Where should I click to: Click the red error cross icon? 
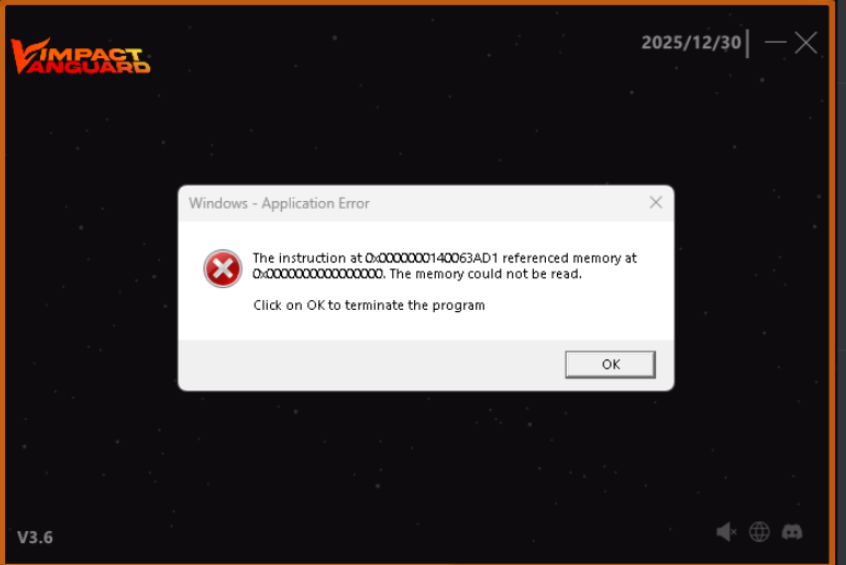click(222, 268)
